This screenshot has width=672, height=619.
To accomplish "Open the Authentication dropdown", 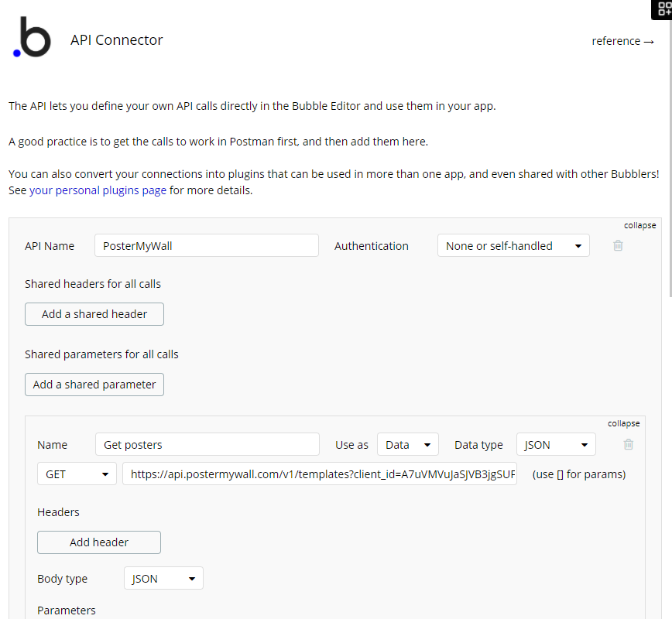I will [513, 245].
